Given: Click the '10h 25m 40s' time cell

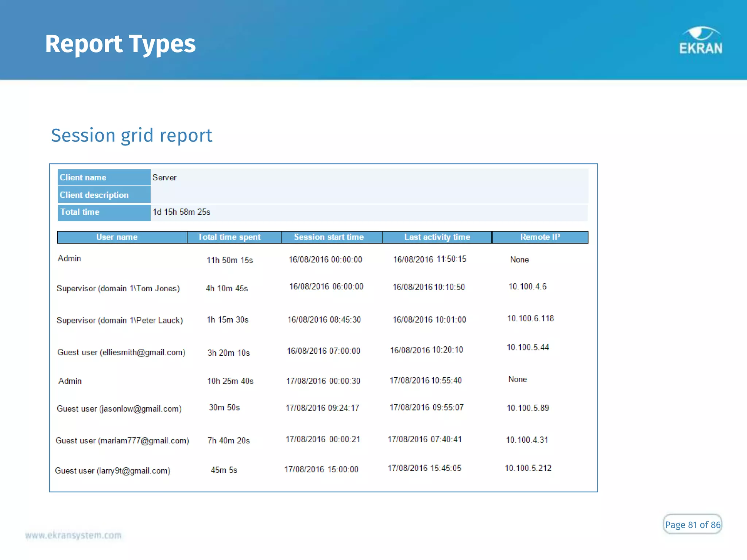Looking at the screenshot, I should [x=231, y=381].
